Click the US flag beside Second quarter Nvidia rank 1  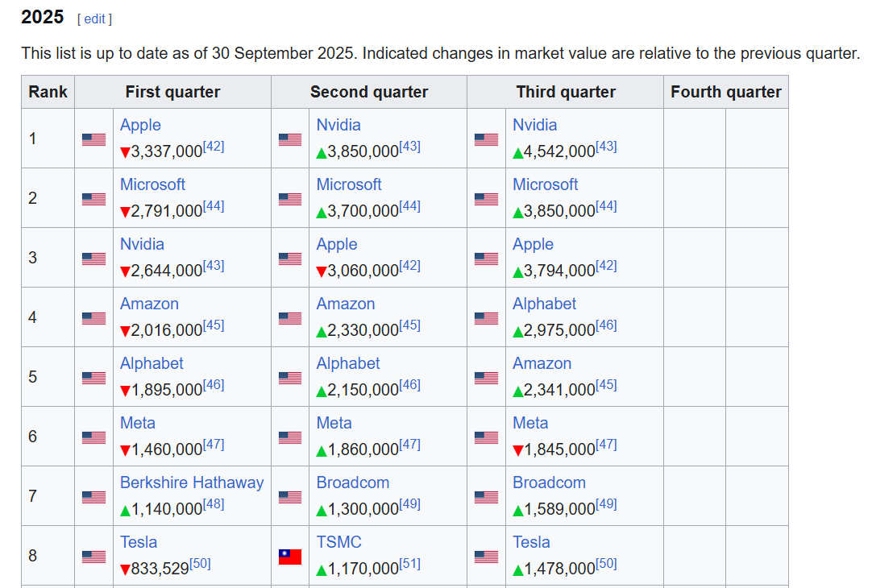290,139
